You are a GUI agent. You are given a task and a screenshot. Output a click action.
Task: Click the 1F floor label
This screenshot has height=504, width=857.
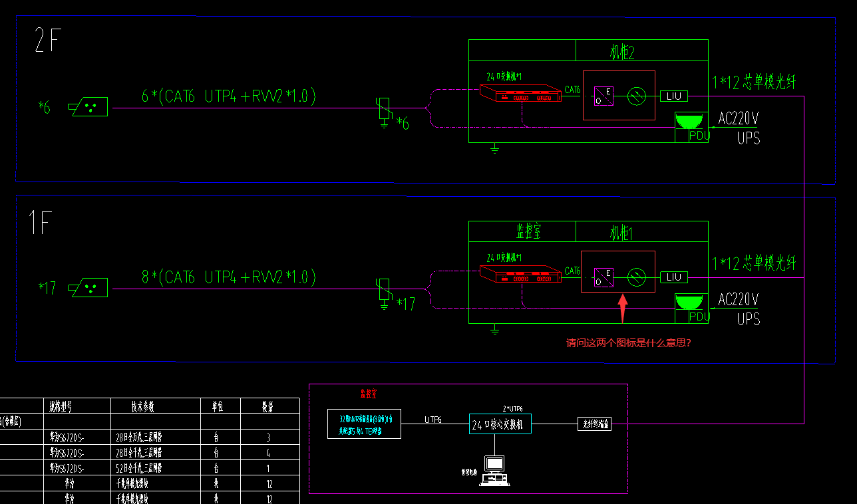pos(41,223)
